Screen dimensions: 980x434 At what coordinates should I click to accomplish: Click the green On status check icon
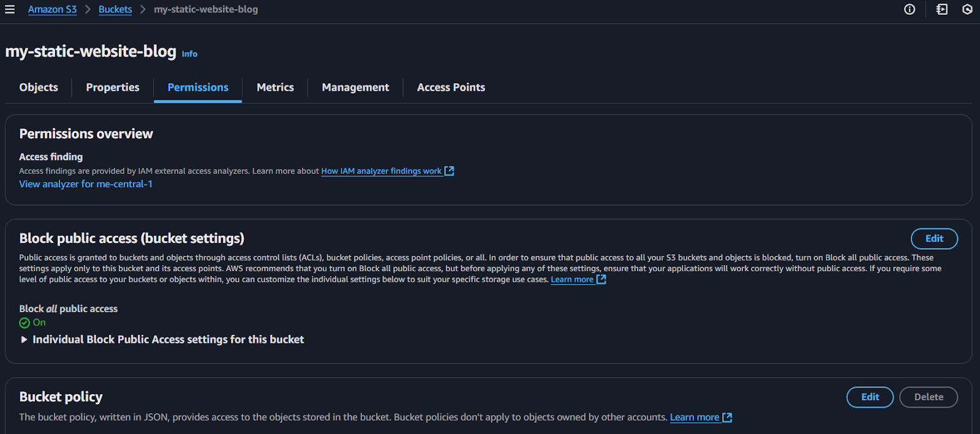pyautogui.click(x=24, y=323)
